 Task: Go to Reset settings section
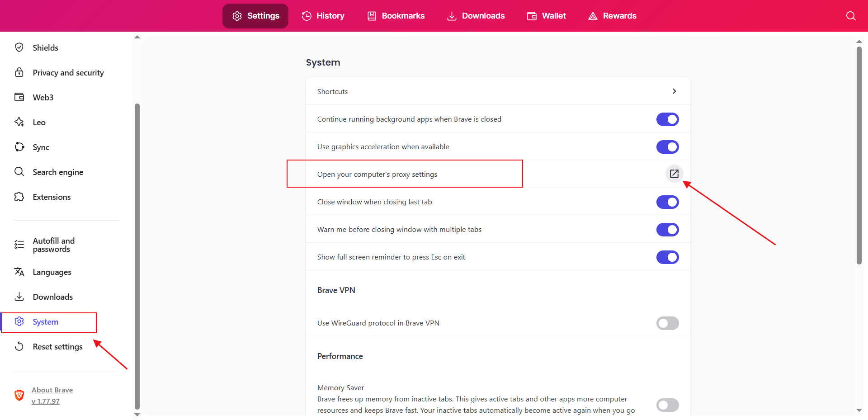pos(57,347)
